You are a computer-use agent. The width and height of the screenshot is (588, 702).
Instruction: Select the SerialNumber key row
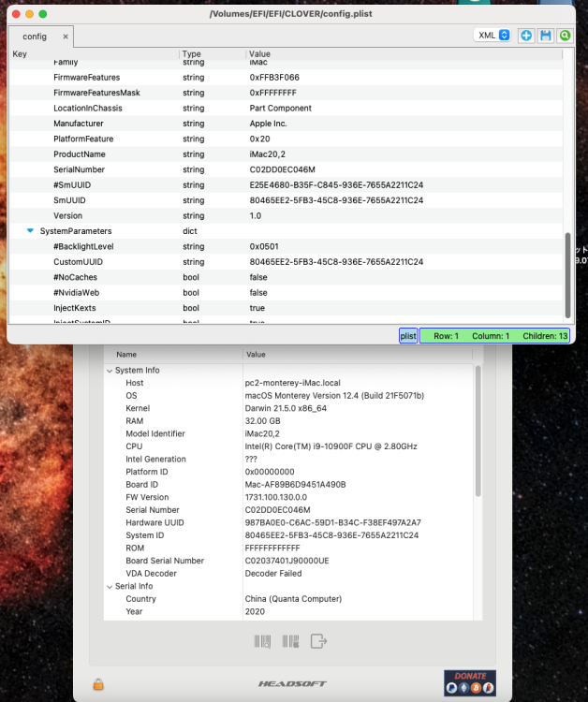[287, 169]
